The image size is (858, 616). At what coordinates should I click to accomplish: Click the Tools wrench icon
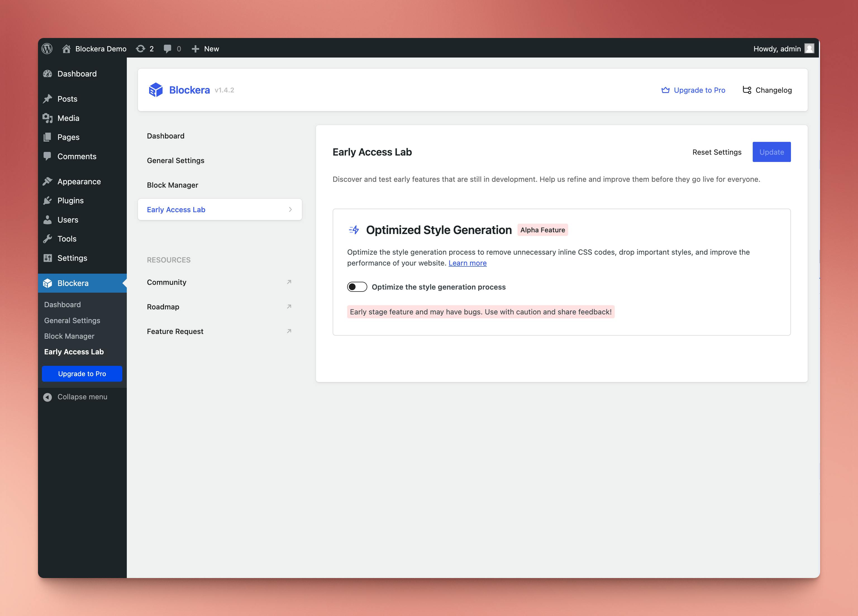click(47, 239)
